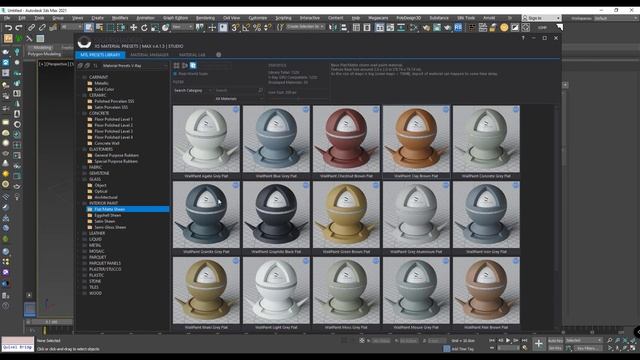Choose the Select Object tool

[89, 28]
